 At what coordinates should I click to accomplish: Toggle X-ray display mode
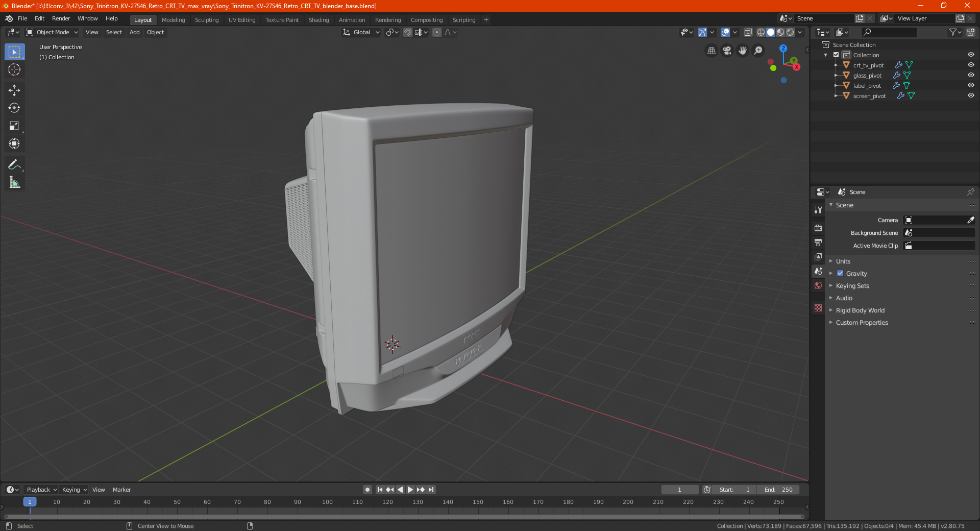click(748, 32)
